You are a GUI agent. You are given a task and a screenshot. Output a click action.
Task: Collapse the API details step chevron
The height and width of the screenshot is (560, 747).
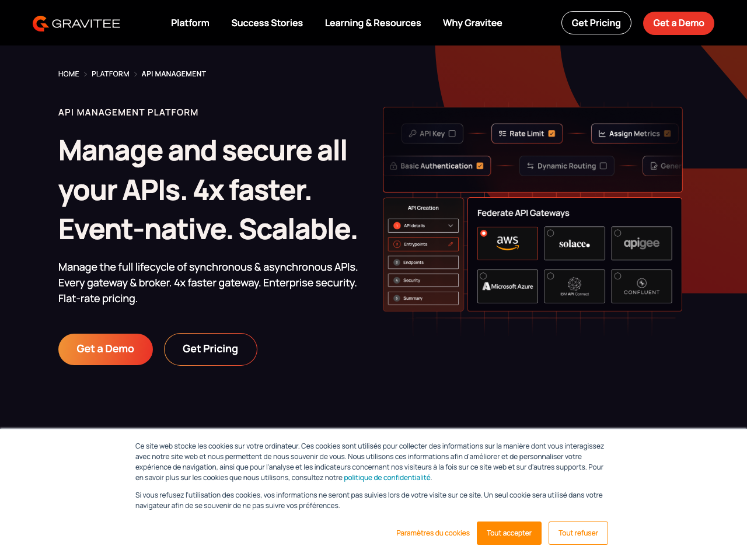[x=451, y=226]
